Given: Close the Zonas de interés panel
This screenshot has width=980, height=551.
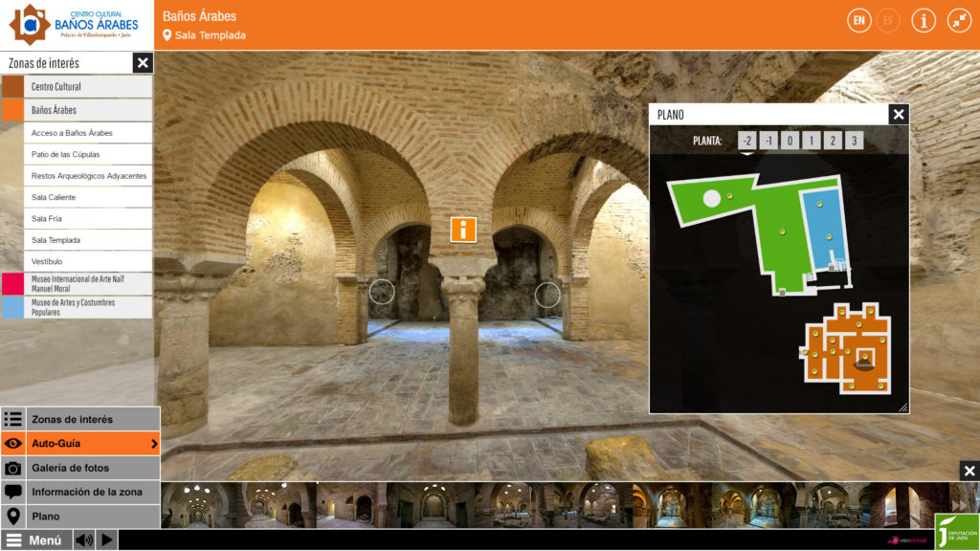Looking at the screenshot, I should 143,62.
